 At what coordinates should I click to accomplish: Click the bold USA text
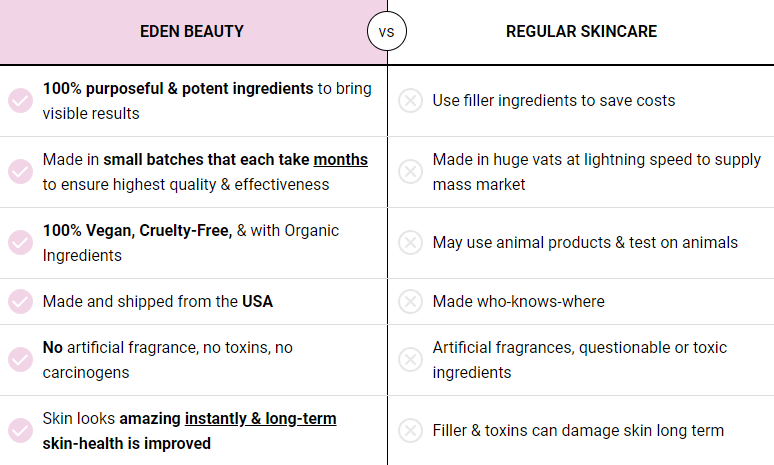[257, 301]
